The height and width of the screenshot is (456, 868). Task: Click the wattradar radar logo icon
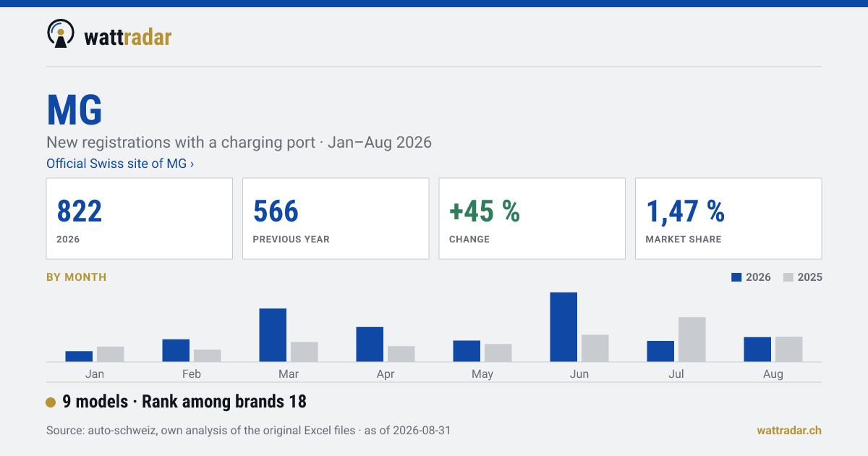(x=61, y=34)
